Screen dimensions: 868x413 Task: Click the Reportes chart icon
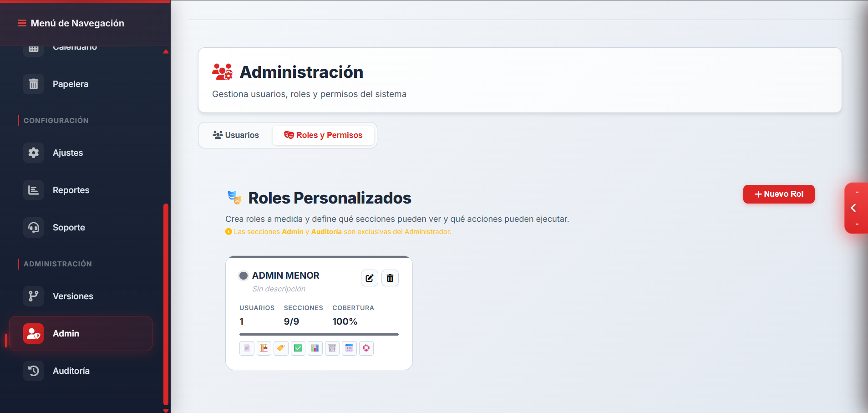[34, 190]
